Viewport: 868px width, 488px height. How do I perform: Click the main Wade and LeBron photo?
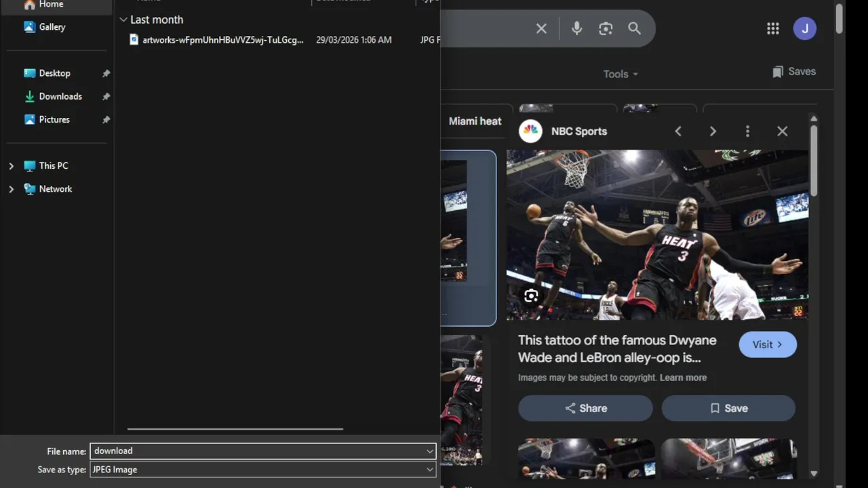(x=657, y=235)
